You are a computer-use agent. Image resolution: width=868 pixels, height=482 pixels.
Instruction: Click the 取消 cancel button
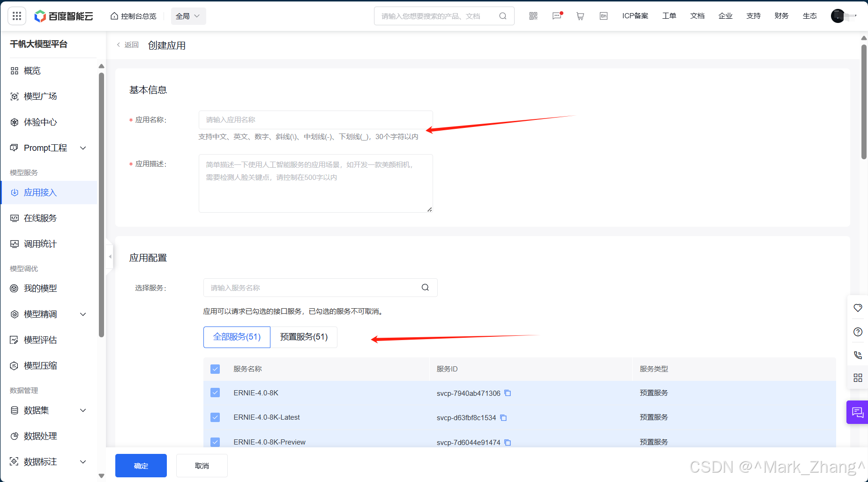[202, 466]
